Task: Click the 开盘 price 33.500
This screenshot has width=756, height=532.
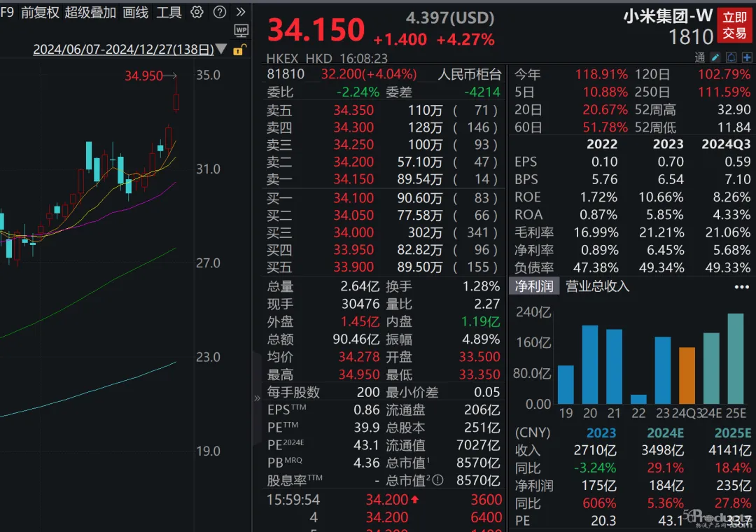Action: [479, 357]
